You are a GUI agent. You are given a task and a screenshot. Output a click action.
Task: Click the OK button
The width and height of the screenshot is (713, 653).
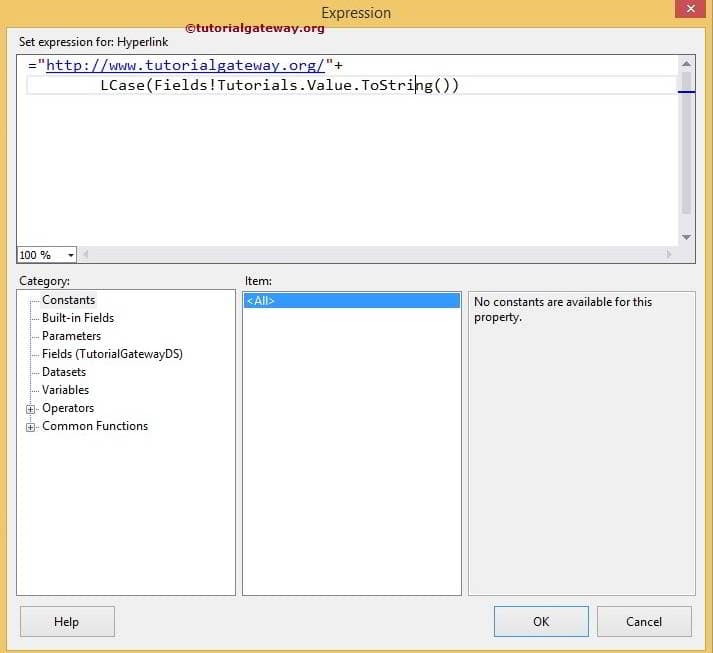pyautogui.click(x=541, y=621)
